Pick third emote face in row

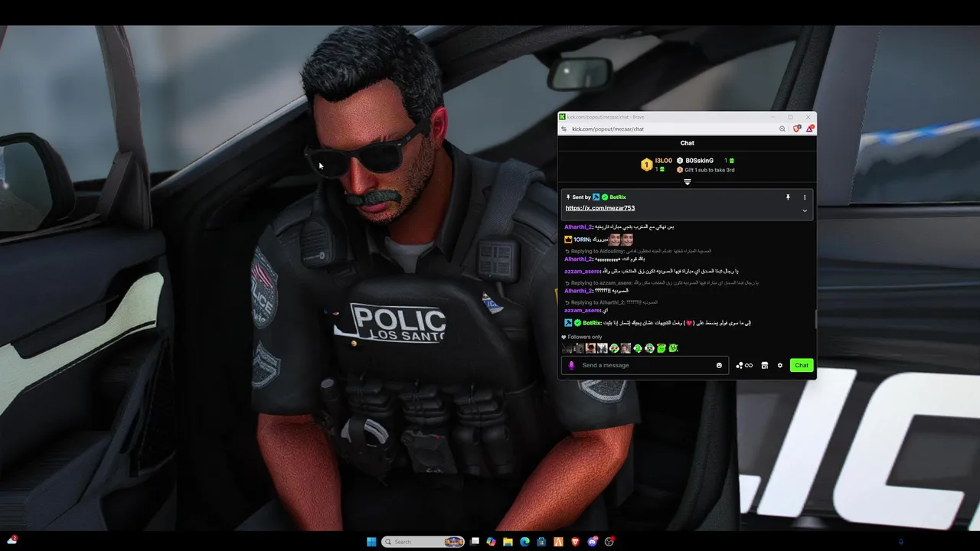point(590,348)
